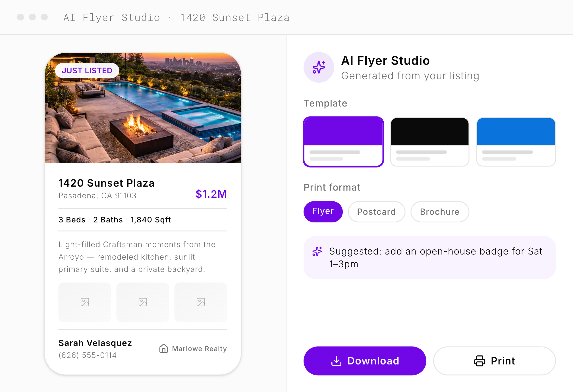Print the flyer
This screenshot has width=573, height=392.
[x=494, y=361]
